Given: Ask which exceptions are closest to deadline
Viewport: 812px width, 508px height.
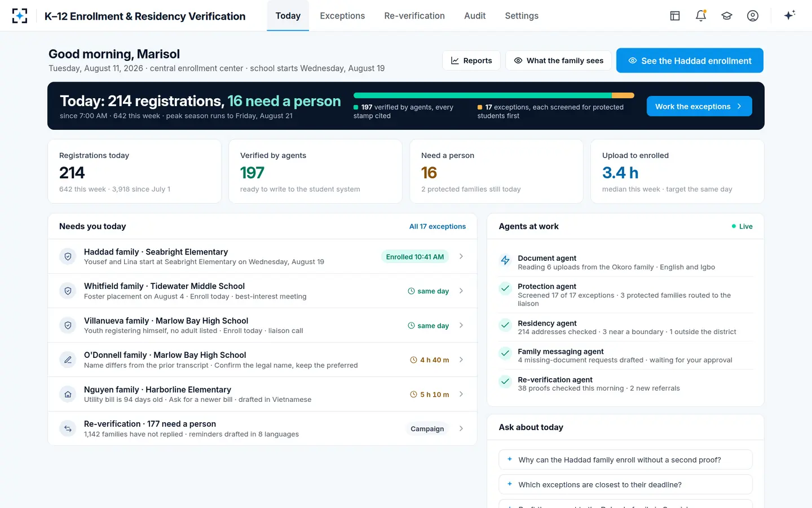Looking at the screenshot, I should click(625, 484).
